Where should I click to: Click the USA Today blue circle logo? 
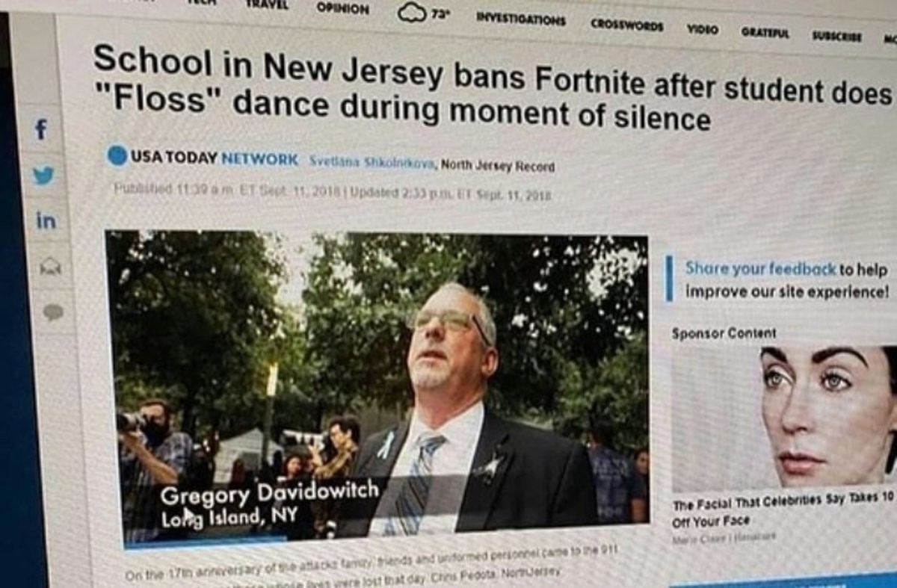(x=117, y=155)
